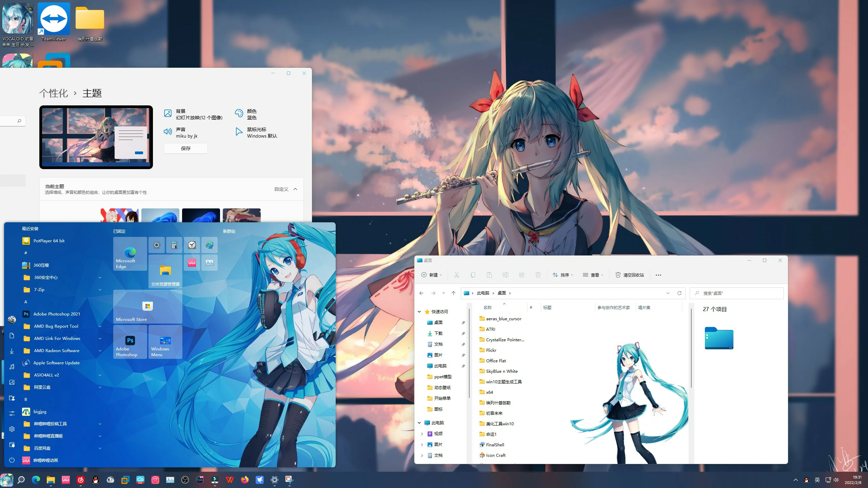868x488 pixels.
Task: Open Microsoft Store tile
Action: pyautogui.click(x=147, y=307)
